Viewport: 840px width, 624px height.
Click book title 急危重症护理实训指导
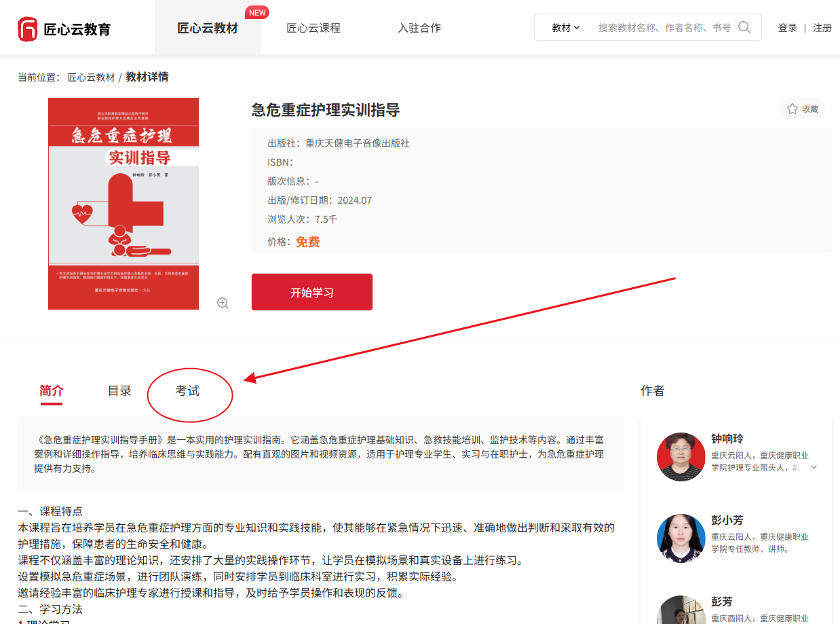(x=326, y=110)
